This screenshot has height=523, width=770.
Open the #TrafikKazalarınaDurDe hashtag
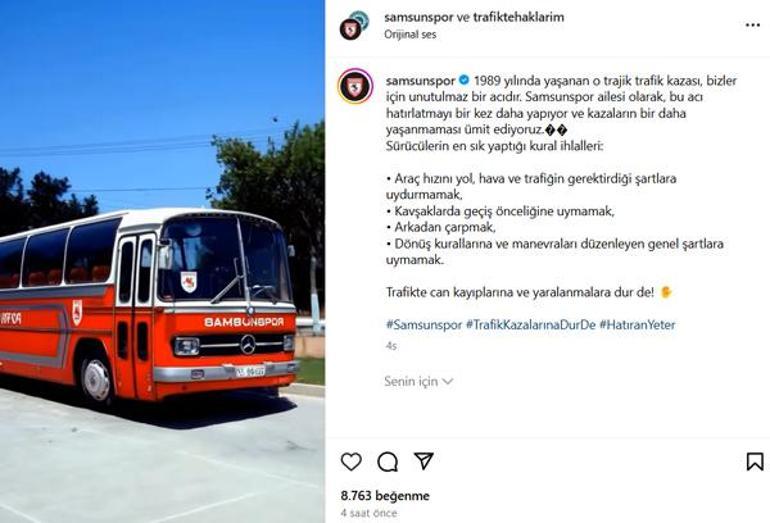[530, 325]
